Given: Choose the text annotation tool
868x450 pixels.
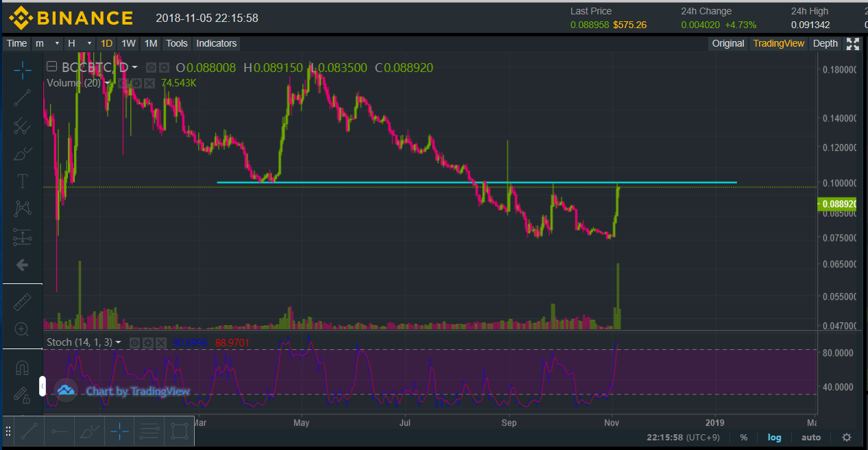Looking at the screenshot, I should (23, 181).
